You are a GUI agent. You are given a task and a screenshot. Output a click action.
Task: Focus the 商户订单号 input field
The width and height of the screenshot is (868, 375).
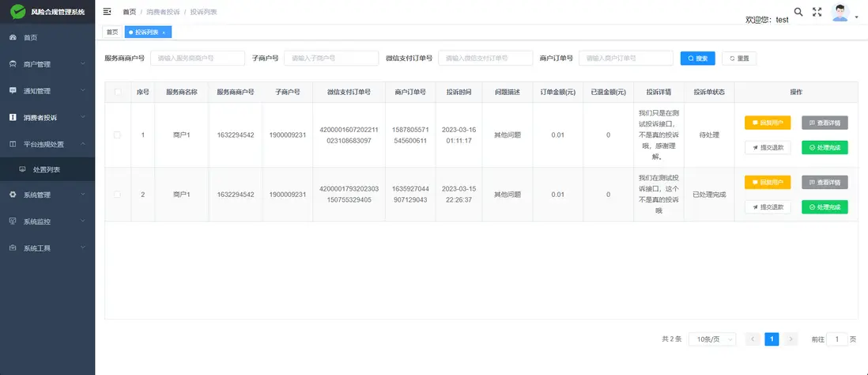(x=626, y=59)
